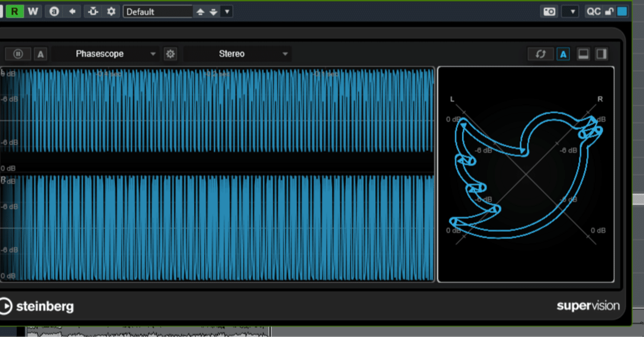Click the camera snapshot icon
This screenshot has height=337, width=644.
point(550,12)
